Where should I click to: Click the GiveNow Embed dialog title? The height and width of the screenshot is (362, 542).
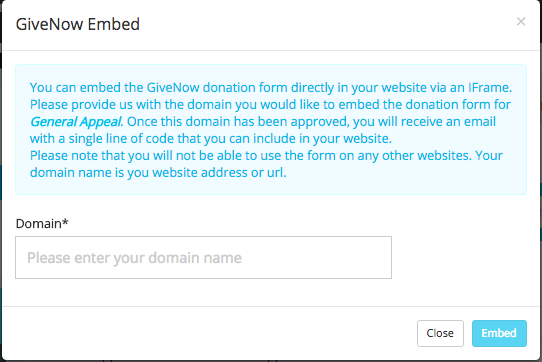pos(78,24)
